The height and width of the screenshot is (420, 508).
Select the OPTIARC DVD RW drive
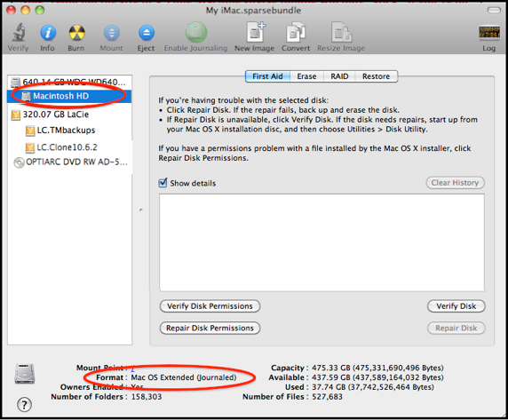tap(69, 162)
